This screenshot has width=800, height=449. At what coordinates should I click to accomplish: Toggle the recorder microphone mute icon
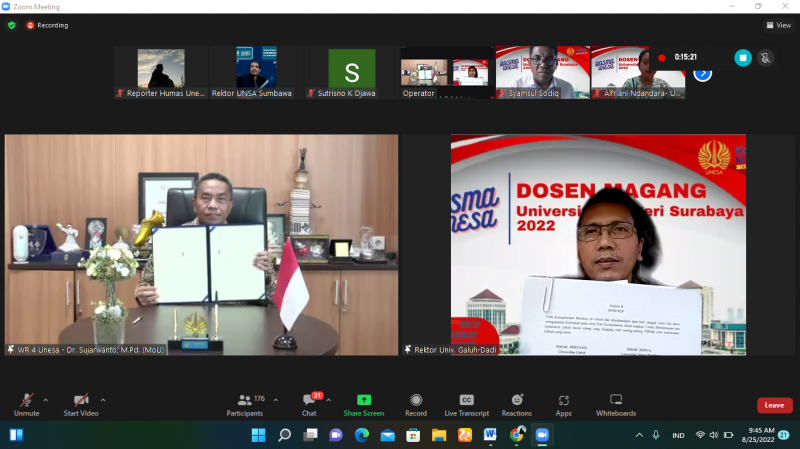pyautogui.click(x=765, y=58)
